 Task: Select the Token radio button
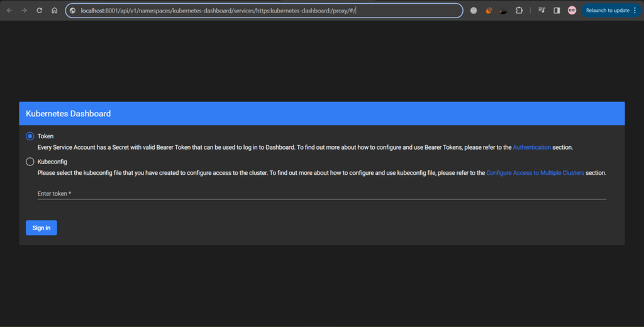tap(30, 136)
